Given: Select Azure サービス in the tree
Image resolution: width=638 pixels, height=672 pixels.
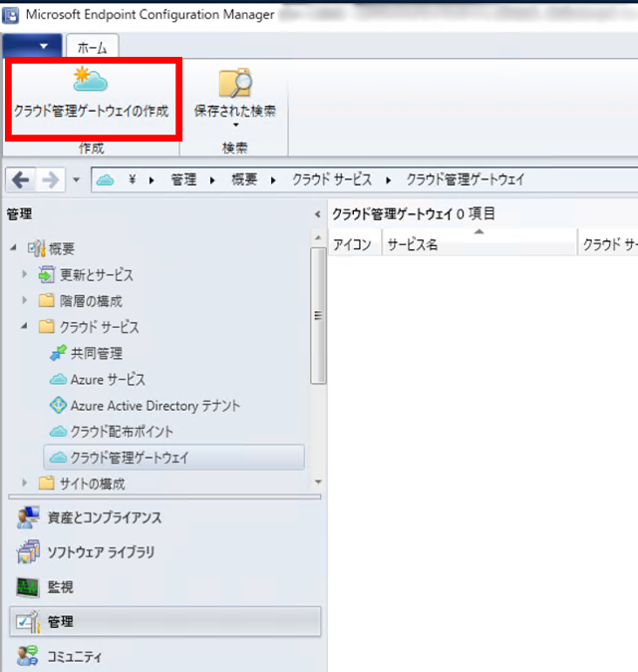Looking at the screenshot, I should (107, 380).
